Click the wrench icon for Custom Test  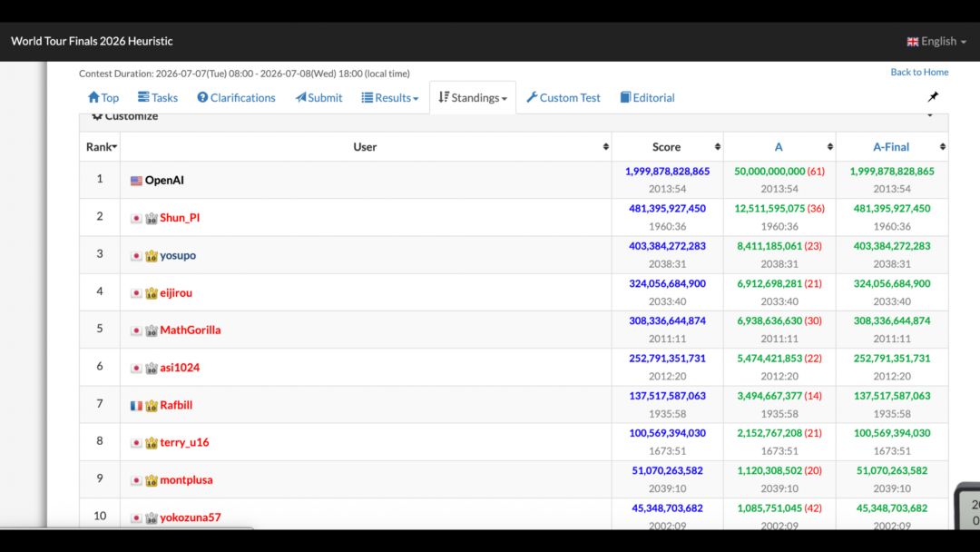coord(532,97)
